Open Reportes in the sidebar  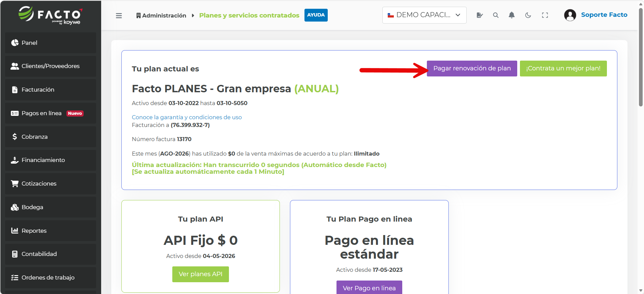pos(51,231)
